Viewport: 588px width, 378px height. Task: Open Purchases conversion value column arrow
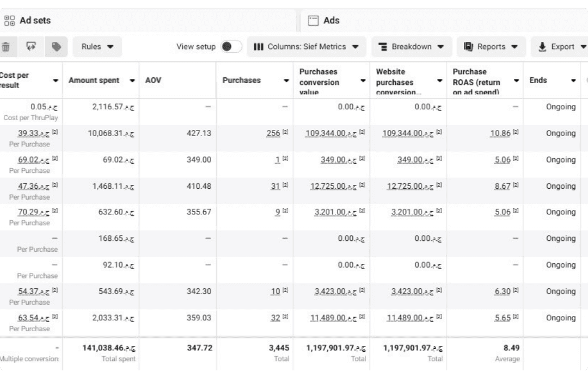click(x=363, y=80)
